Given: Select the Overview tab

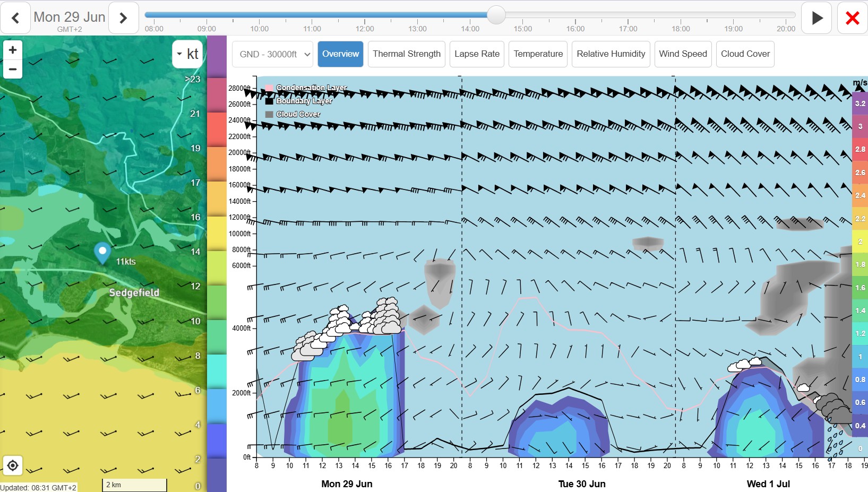Looking at the screenshot, I should [340, 54].
